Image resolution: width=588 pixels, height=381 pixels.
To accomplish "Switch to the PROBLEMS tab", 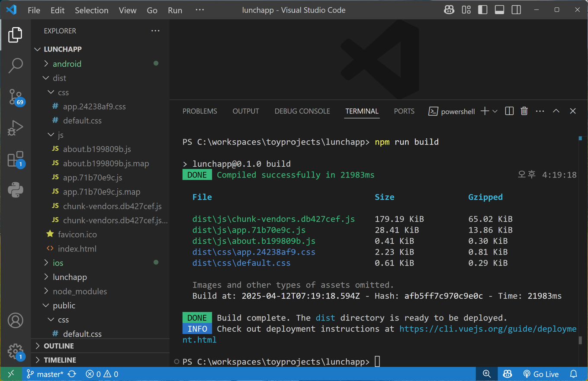I will (200, 111).
